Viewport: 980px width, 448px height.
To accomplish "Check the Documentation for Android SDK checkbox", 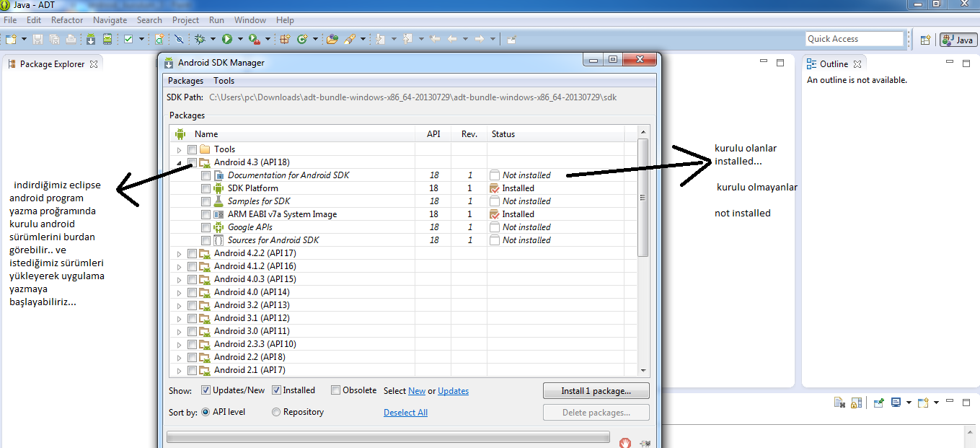I will pos(206,175).
